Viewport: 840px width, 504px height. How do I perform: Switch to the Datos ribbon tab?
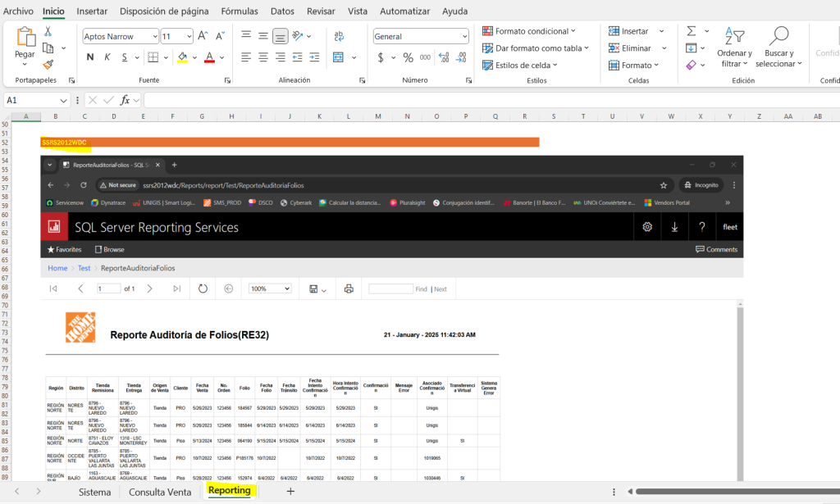click(282, 11)
